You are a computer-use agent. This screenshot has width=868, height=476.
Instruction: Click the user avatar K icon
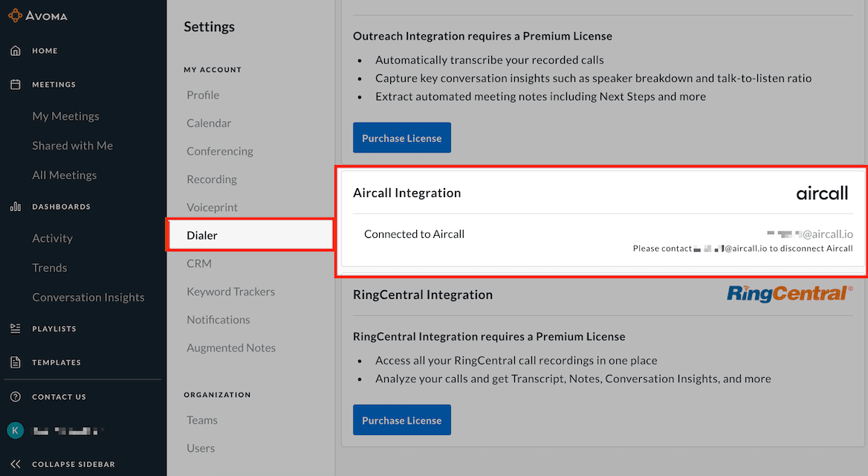[x=15, y=430]
